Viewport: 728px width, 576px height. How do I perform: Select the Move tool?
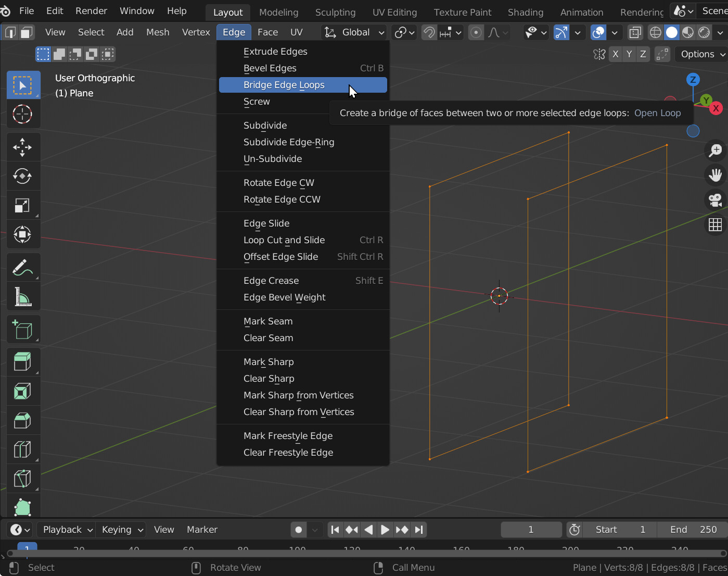pos(23,147)
